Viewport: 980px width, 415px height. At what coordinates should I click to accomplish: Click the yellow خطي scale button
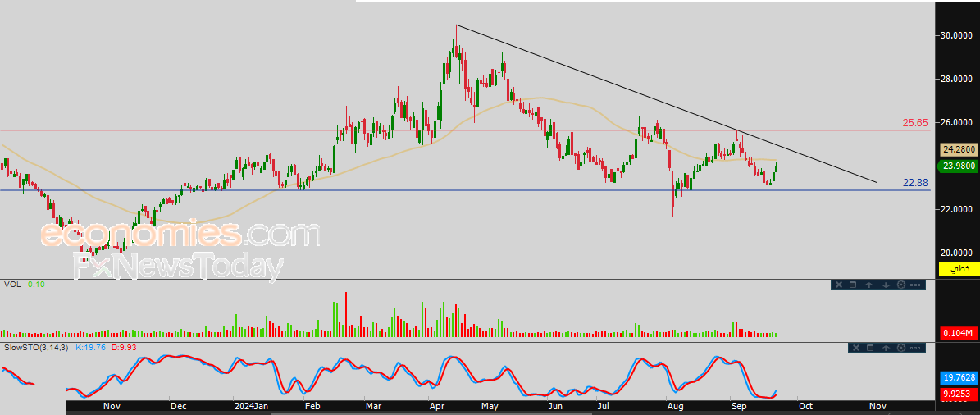tap(959, 269)
